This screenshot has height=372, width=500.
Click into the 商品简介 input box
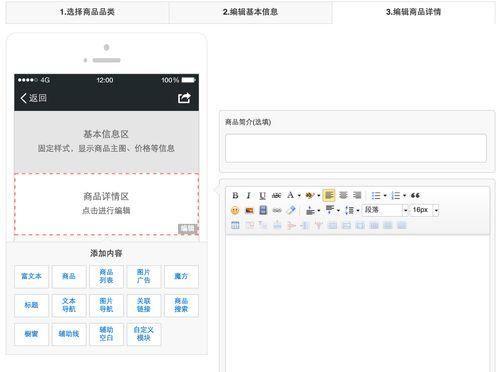tap(356, 148)
